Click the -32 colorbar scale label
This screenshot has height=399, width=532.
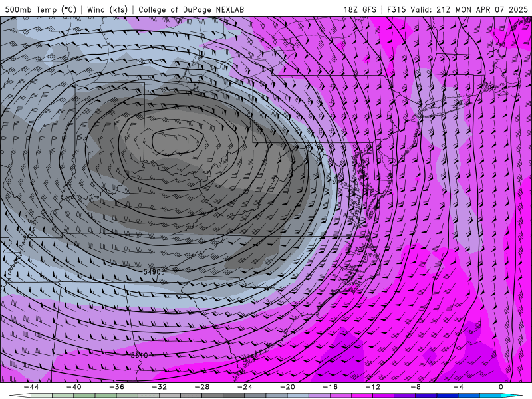[x=159, y=387]
